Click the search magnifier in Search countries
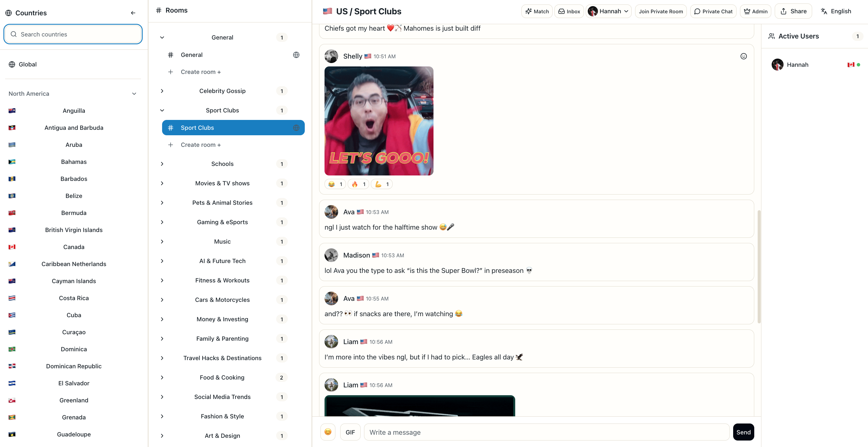 [x=14, y=34]
